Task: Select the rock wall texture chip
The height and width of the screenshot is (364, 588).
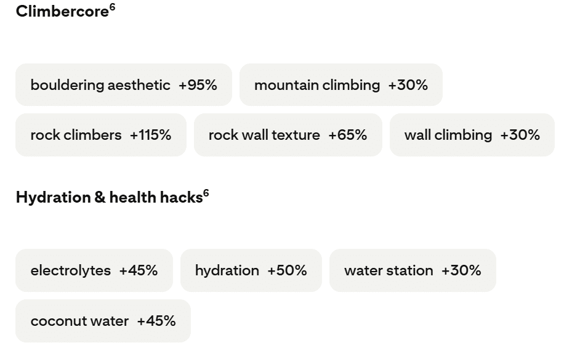Action: click(288, 135)
